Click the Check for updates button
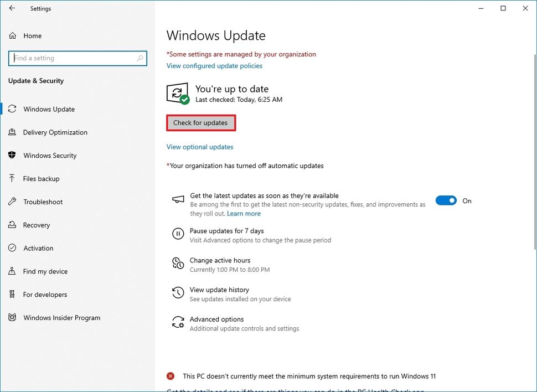 pos(201,122)
